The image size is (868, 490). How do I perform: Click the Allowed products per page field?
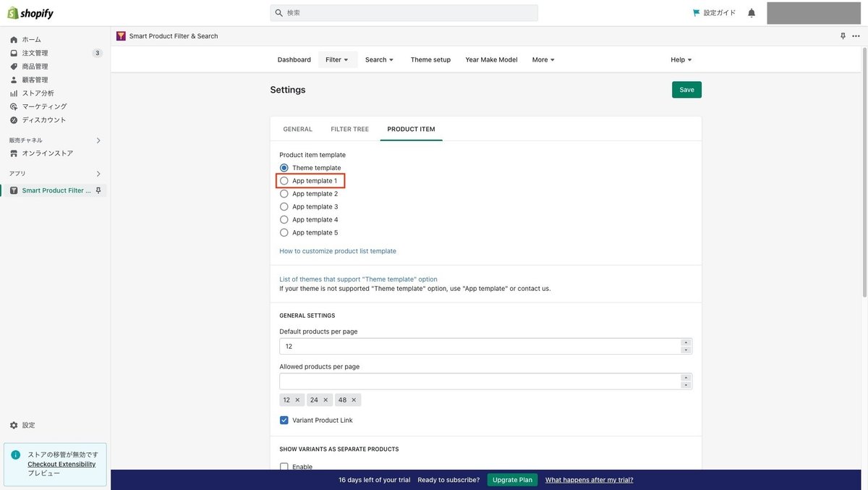pos(486,381)
